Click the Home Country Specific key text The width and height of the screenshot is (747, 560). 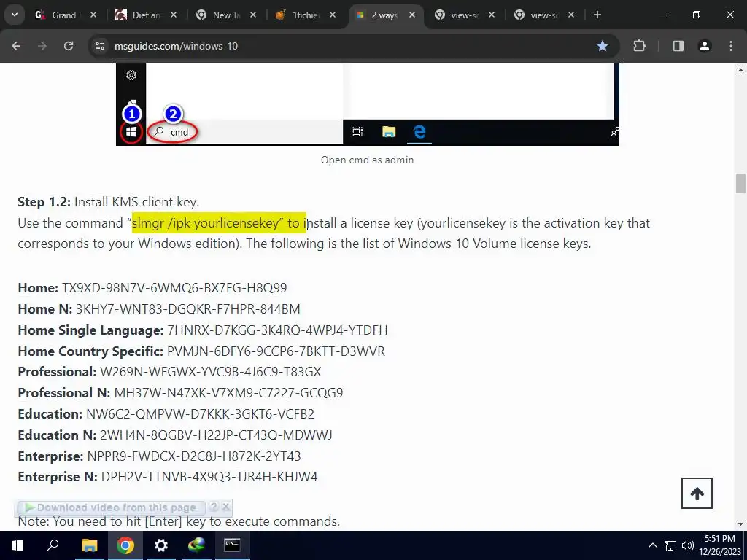[276, 351]
